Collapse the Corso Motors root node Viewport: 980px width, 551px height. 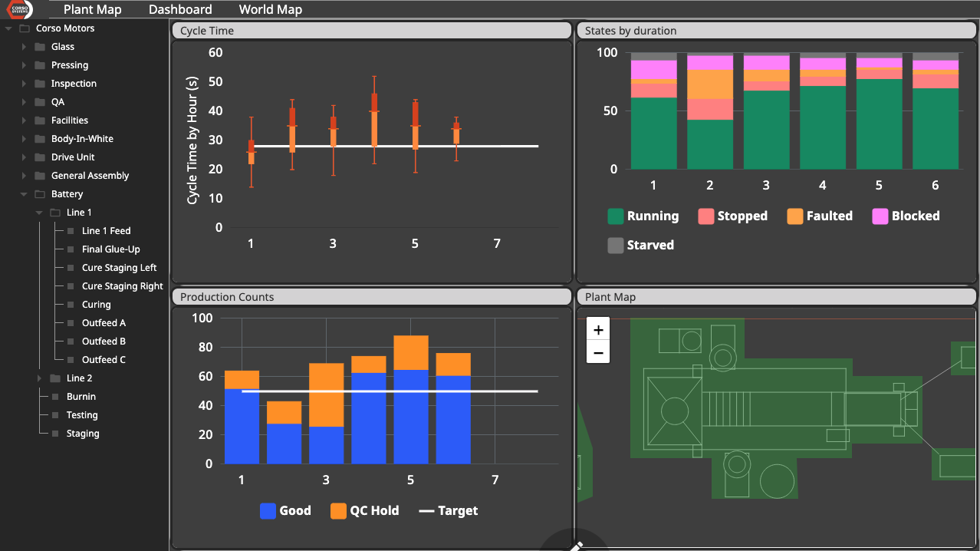pos(8,28)
